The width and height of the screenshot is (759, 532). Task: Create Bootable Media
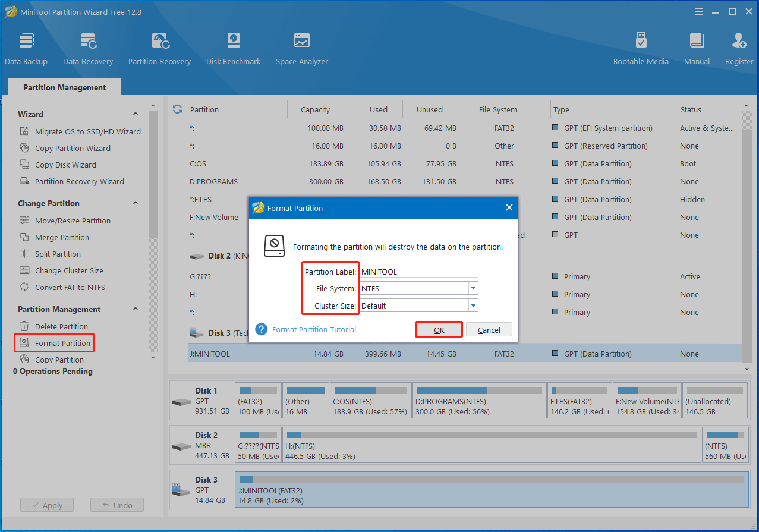641,49
